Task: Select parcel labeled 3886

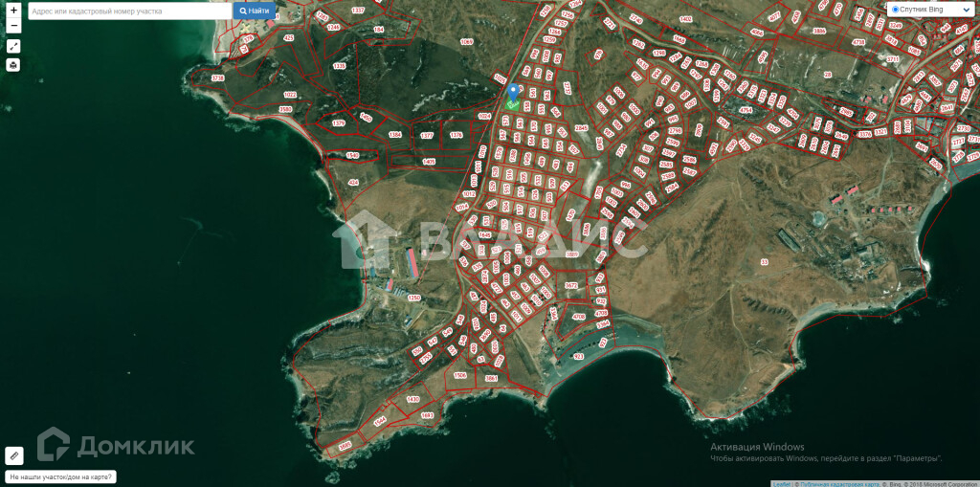Action: point(819,30)
